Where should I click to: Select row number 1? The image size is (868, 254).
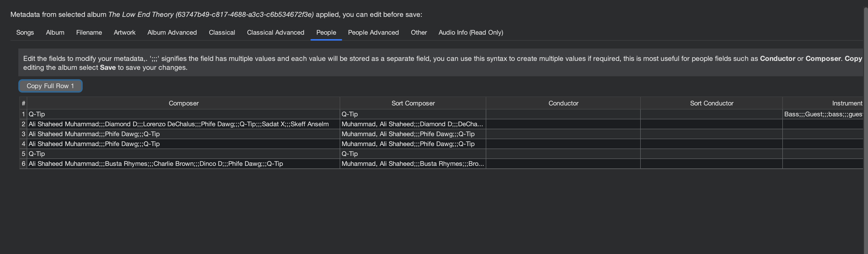(23, 114)
